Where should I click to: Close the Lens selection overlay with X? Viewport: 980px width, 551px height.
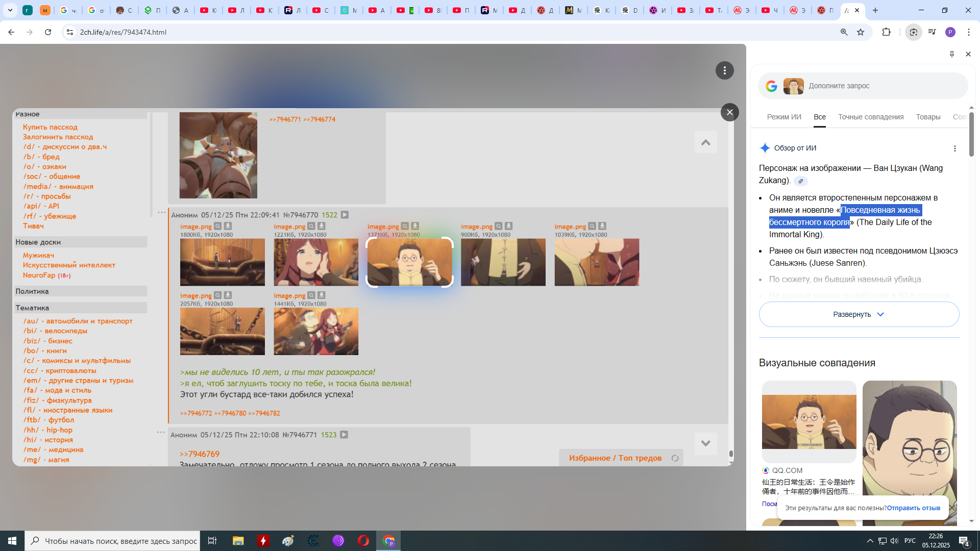point(729,112)
